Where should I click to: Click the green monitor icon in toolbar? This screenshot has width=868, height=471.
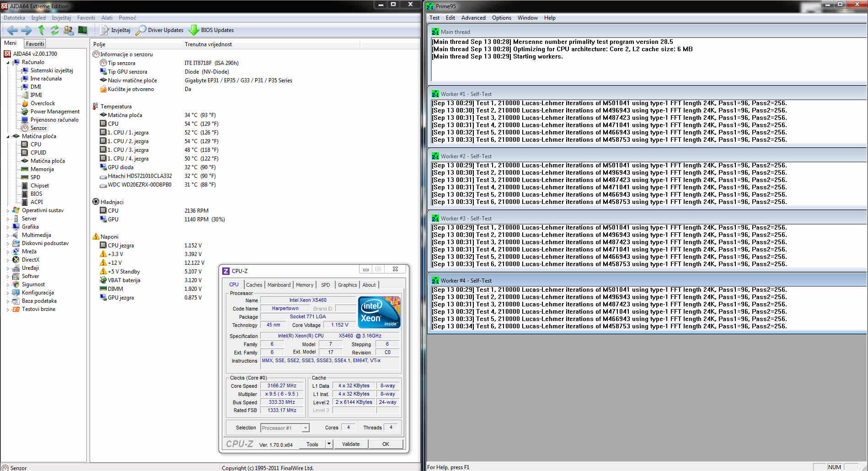point(82,30)
